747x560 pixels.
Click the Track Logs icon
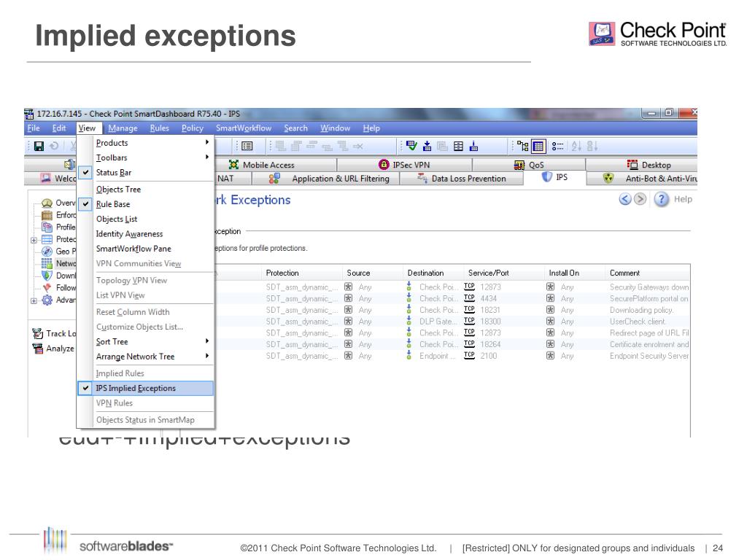(x=38, y=333)
